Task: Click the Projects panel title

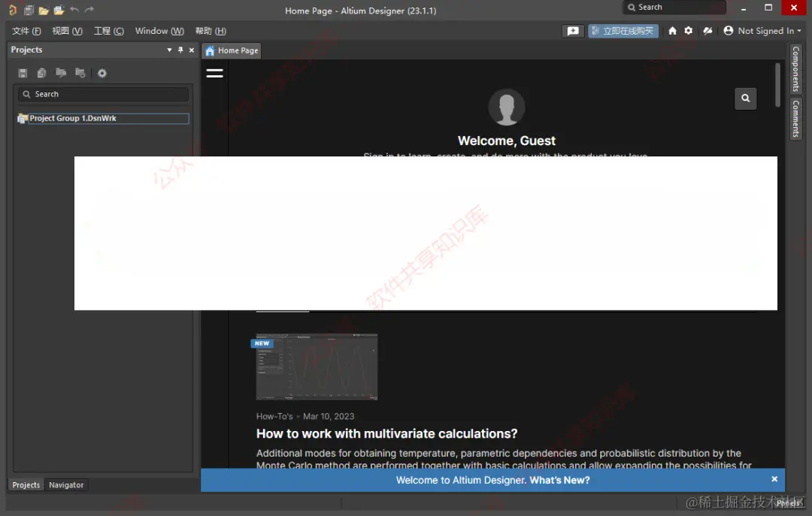Action: click(x=26, y=50)
